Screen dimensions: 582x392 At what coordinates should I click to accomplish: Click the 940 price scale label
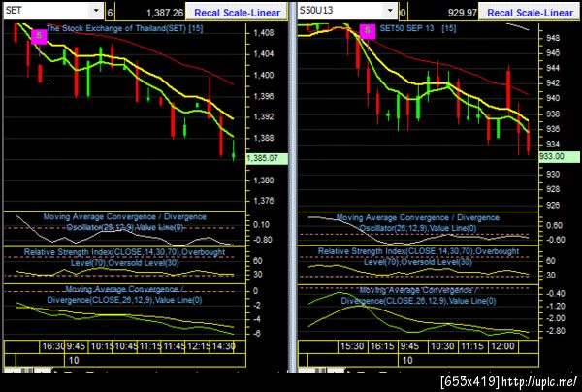coord(553,98)
